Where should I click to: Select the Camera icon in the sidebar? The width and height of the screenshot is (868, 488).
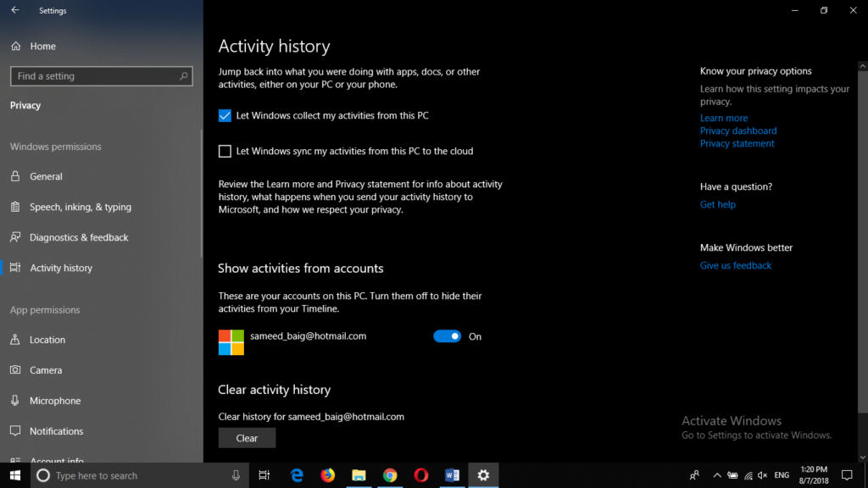click(15, 369)
